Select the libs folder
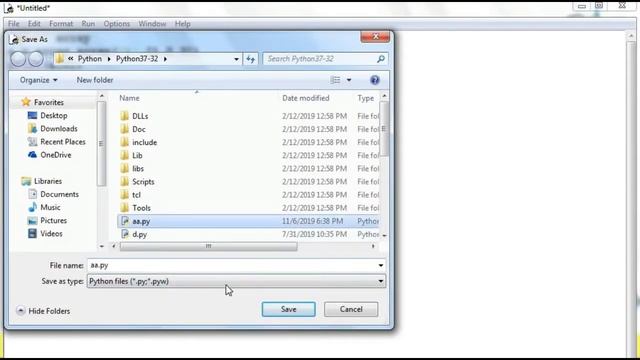 pos(138,169)
